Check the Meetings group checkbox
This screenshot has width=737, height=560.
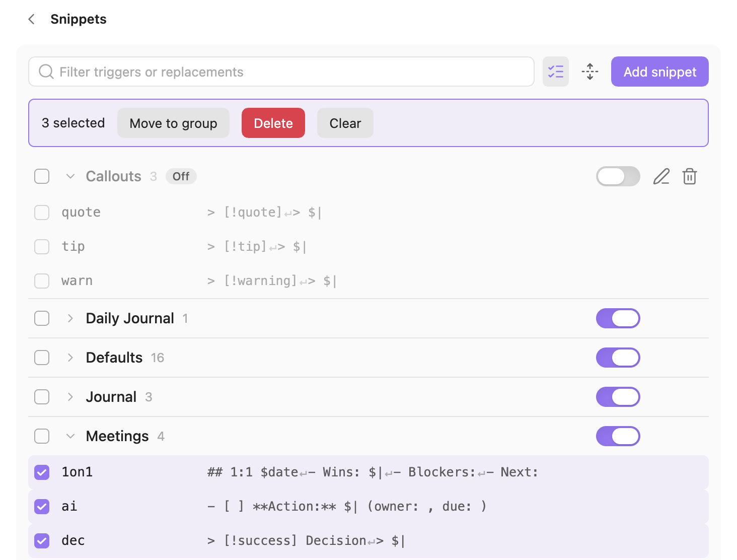coord(42,436)
